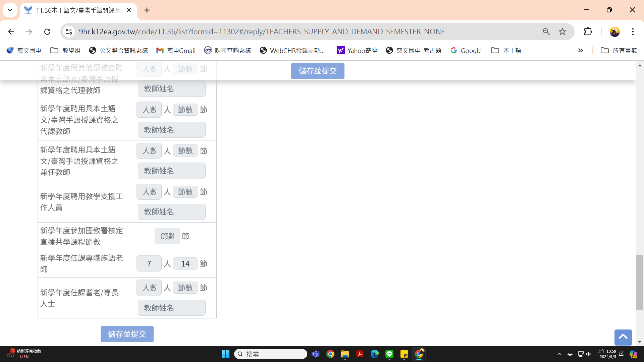This screenshot has width=644, height=362.
Task: Click the address bar URL
Action: [x=262, y=32]
